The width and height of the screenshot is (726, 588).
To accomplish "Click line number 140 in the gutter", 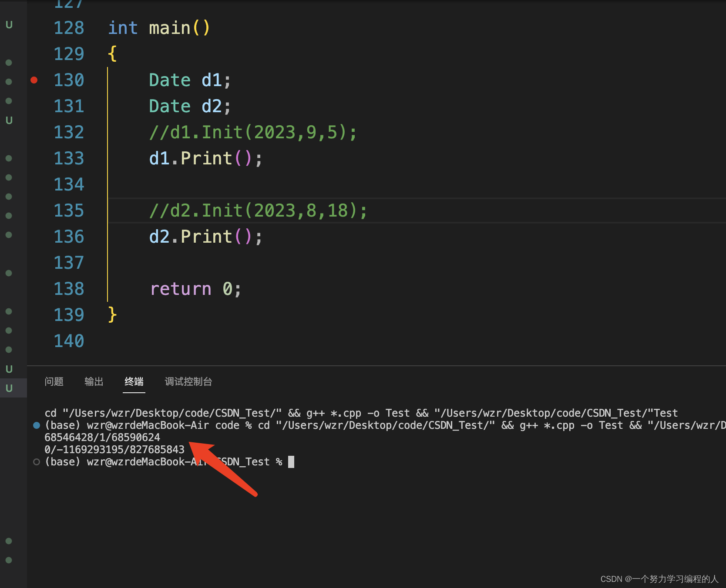I will click(x=69, y=341).
